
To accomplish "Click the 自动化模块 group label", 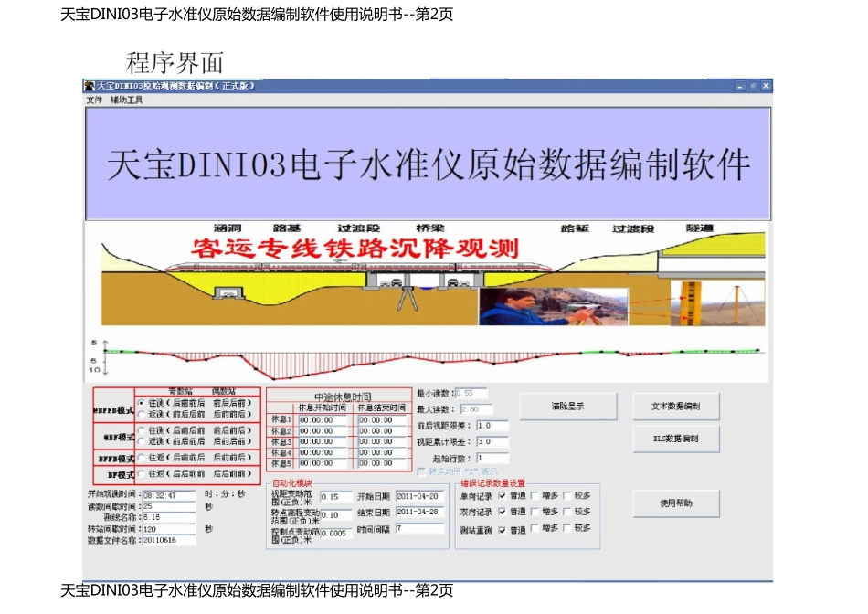I will pyautogui.click(x=291, y=483).
